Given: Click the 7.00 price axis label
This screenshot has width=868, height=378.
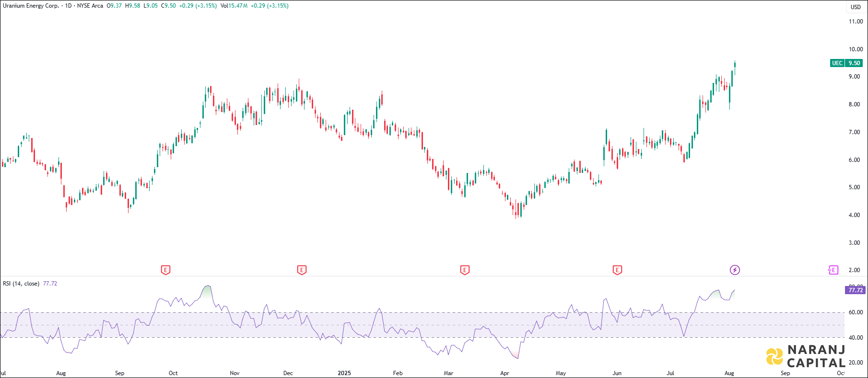Looking at the screenshot, I should pyautogui.click(x=854, y=132).
